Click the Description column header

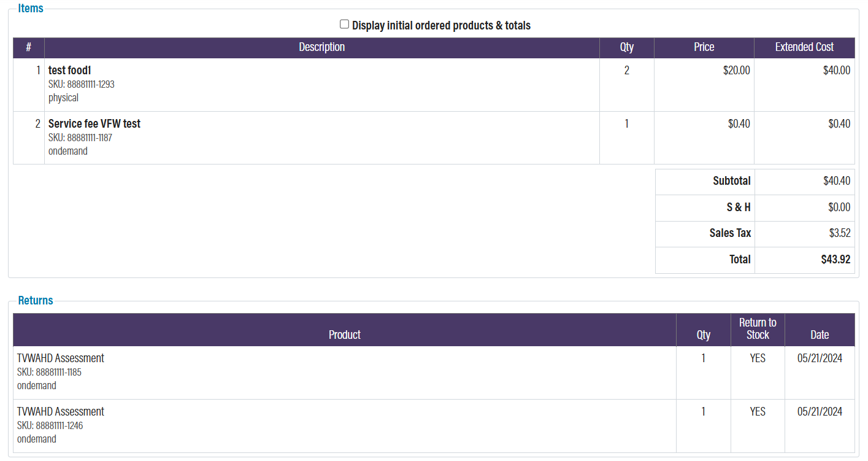(321, 47)
